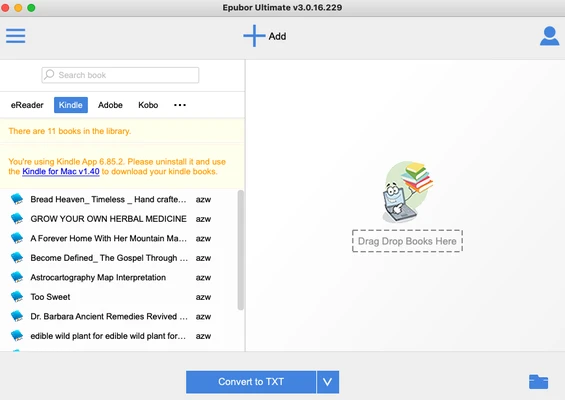The height and width of the screenshot is (400, 565).
Task: Click the yellow minimize window button
Action: pyautogui.click(x=18, y=8)
